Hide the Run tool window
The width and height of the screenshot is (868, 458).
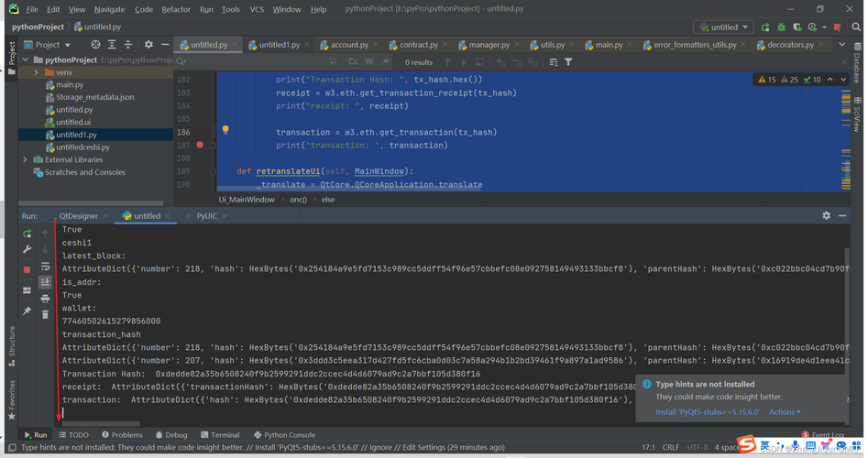click(x=842, y=216)
